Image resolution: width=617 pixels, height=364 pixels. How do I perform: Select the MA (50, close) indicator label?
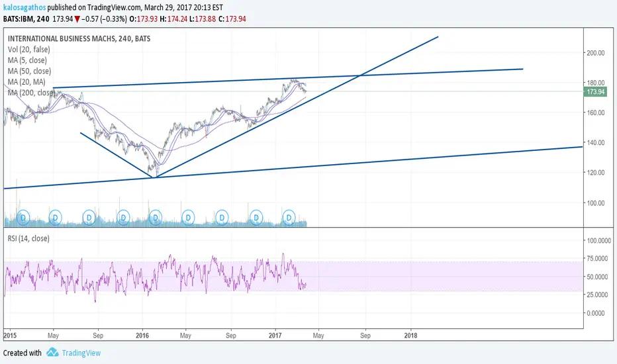tap(30, 71)
